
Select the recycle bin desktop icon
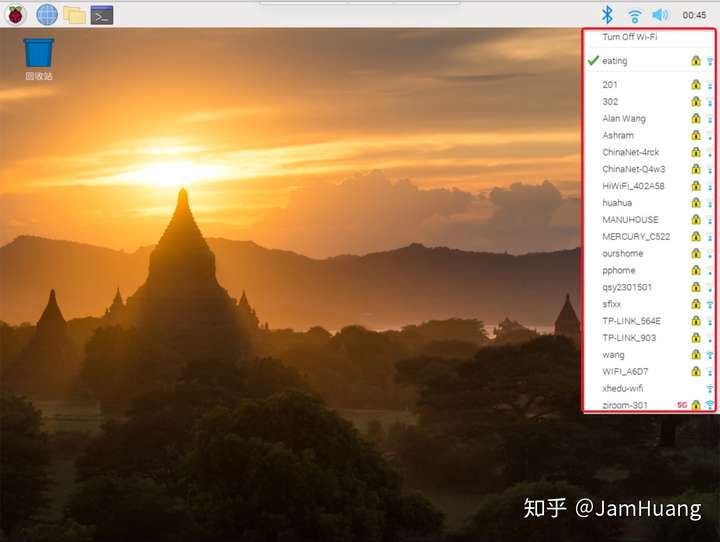pyautogui.click(x=39, y=60)
